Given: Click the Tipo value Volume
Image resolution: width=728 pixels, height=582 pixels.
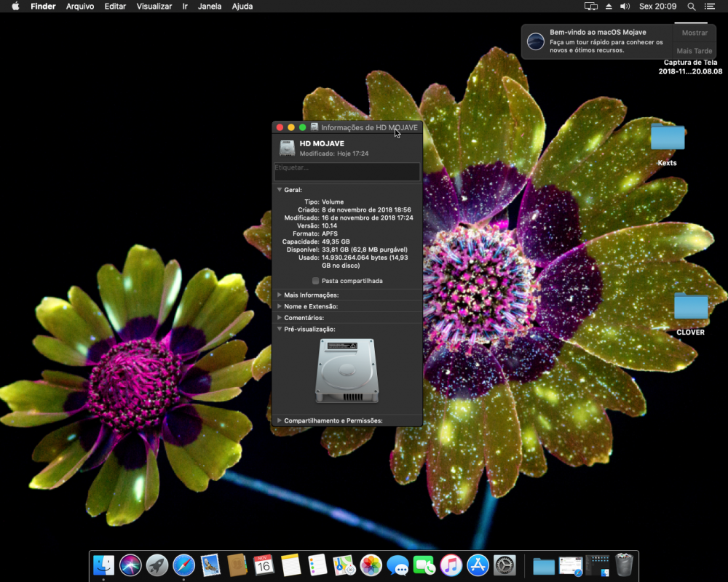Looking at the screenshot, I should [x=333, y=202].
